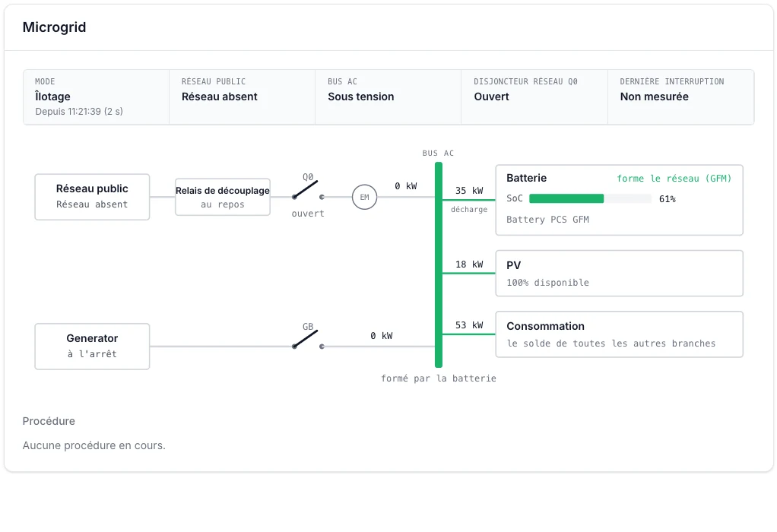
Task: Click the "Battery PCS GFM" text
Action: click(x=547, y=220)
